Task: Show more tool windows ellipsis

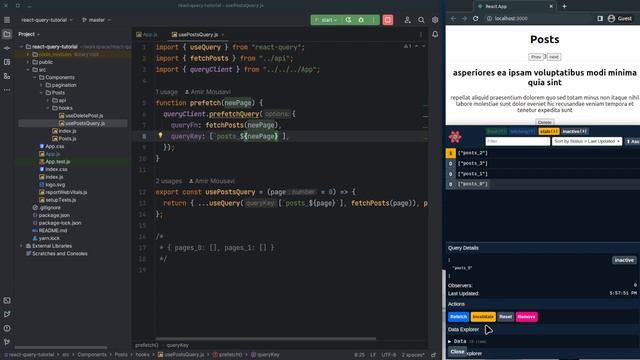Action: 7,90
